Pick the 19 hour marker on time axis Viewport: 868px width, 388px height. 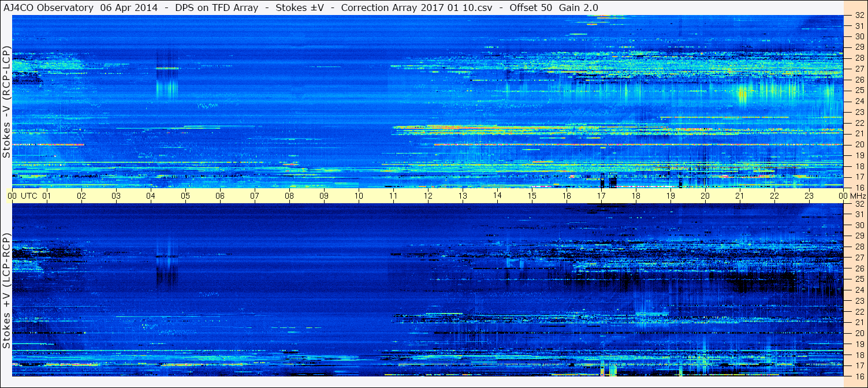[x=670, y=196]
